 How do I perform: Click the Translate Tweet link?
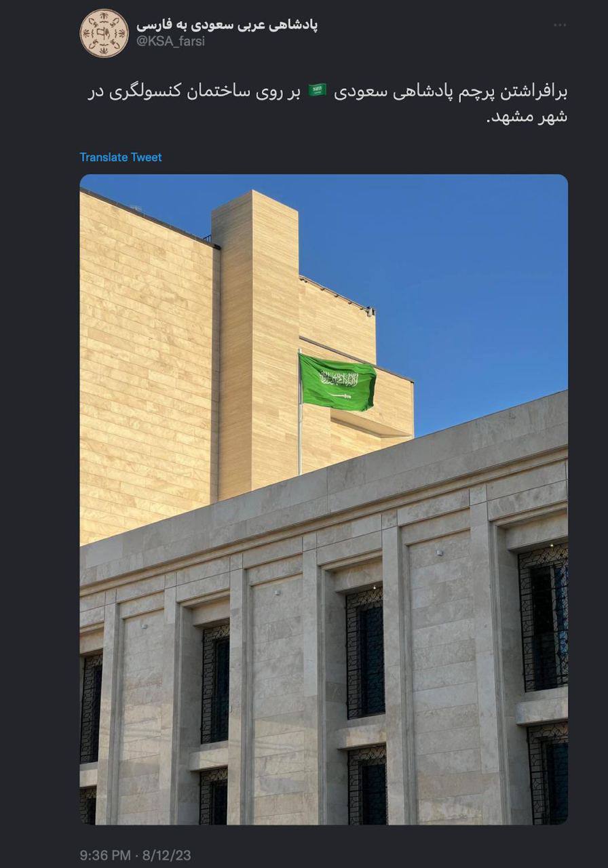(121, 157)
